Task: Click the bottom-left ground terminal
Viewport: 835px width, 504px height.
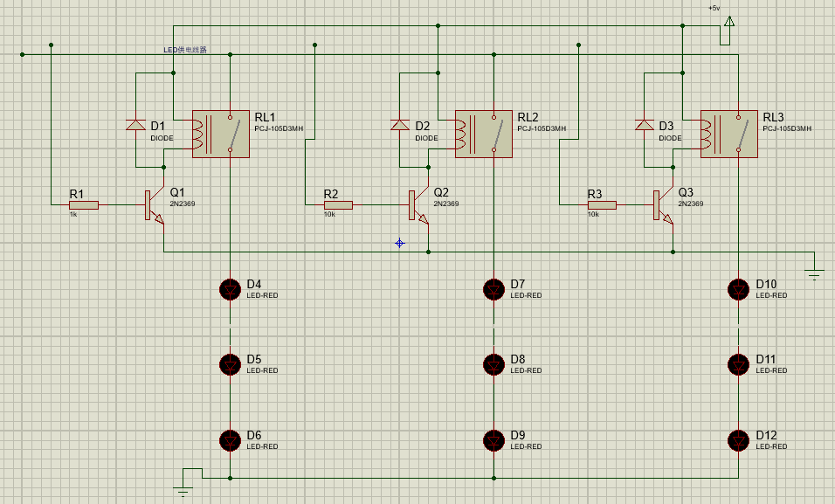Action: pos(183,489)
